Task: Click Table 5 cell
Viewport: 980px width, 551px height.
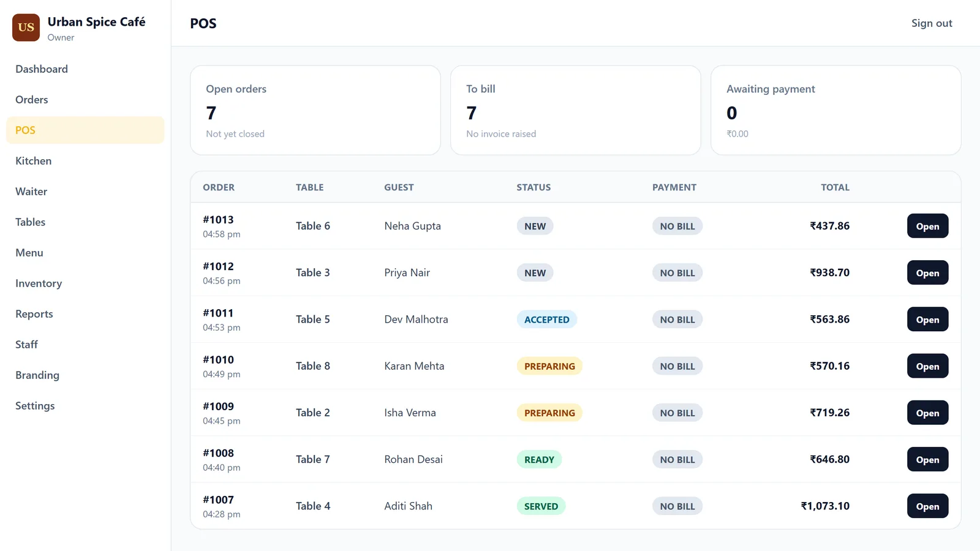Action: coord(313,319)
